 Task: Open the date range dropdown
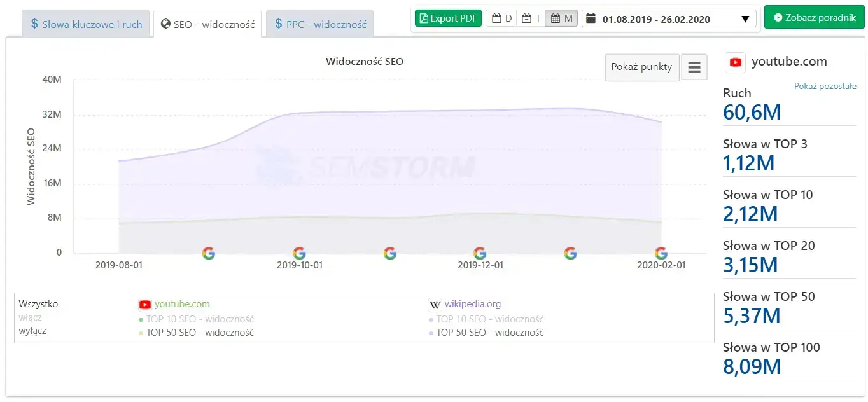click(x=744, y=18)
